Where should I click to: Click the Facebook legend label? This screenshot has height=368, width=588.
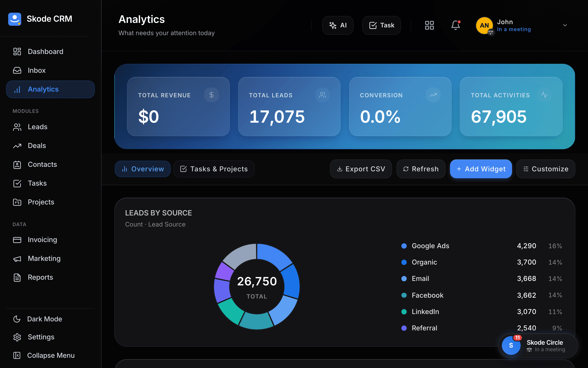[427, 295]
